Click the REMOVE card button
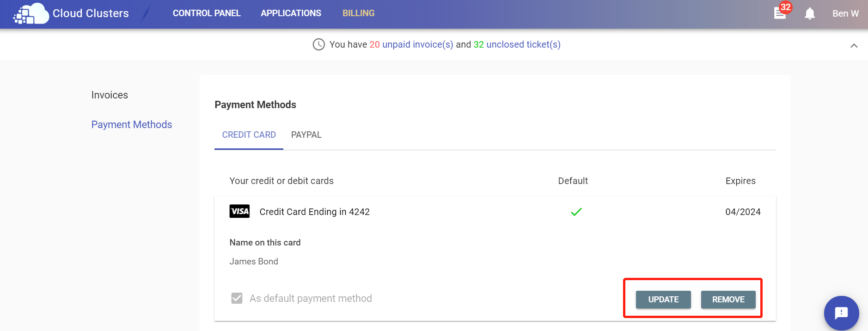Viewport: 868px width, 331px height. click(728, 300)
